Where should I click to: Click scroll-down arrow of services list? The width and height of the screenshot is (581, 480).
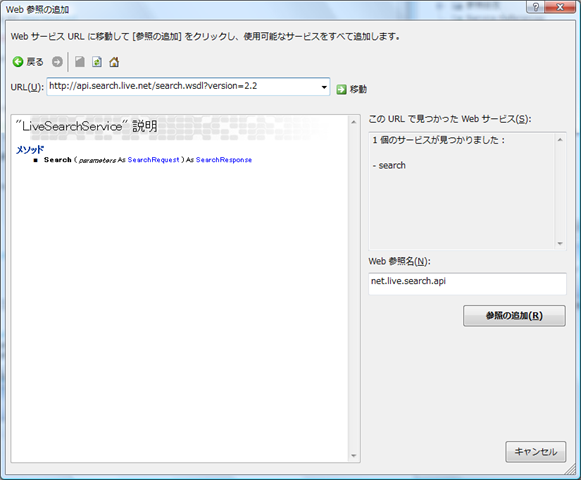[x=560, y=244]
